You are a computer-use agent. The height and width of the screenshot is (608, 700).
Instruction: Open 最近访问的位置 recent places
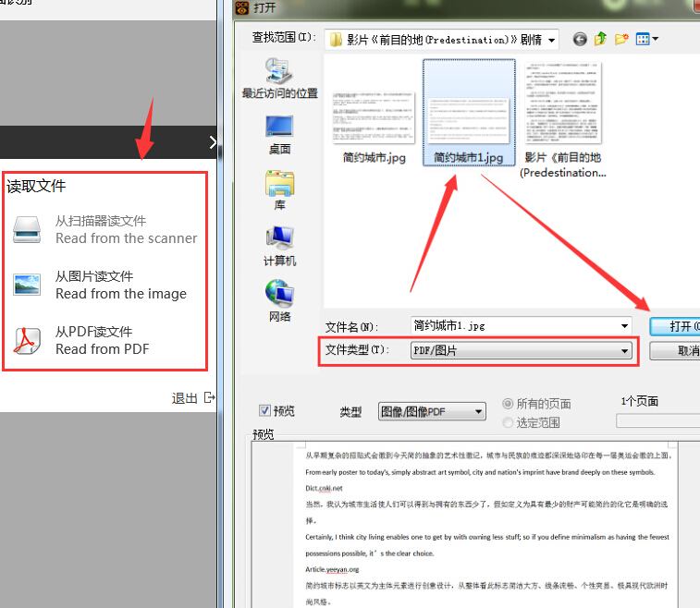coord(280,79)
